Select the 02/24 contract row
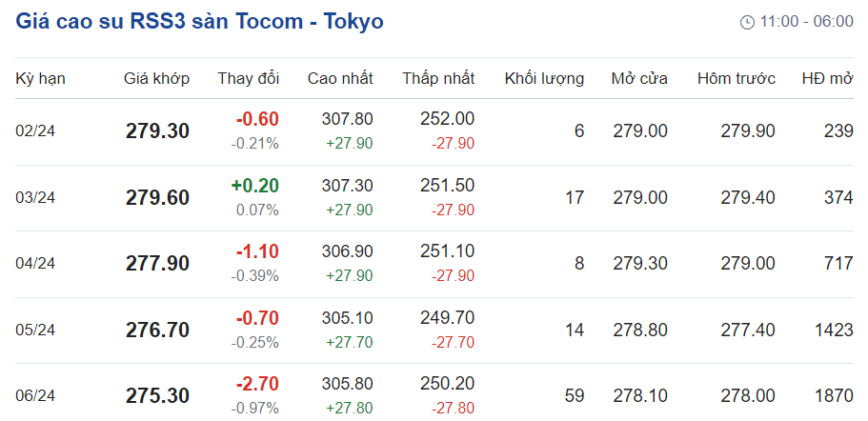Viewport: 868px width, 421px height. 35,131
